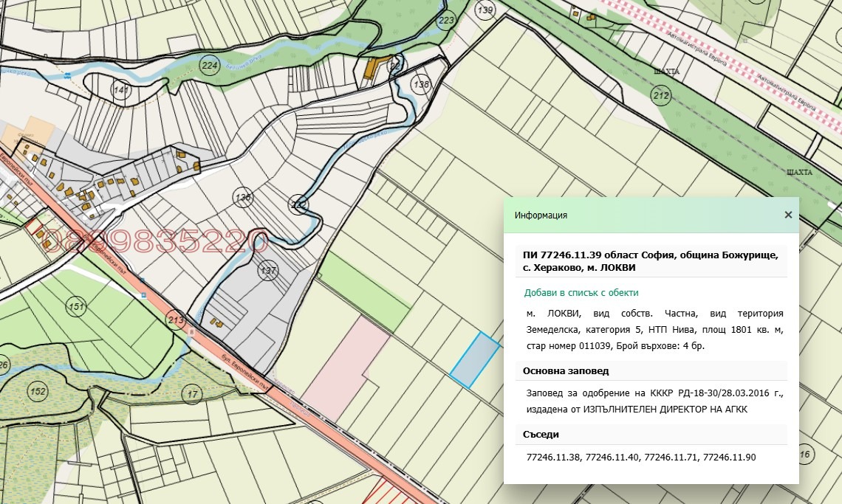Click neighbor parcel number 77246.11.71
842x504 pixels.
pyautogui.click(x=671, y=458)
